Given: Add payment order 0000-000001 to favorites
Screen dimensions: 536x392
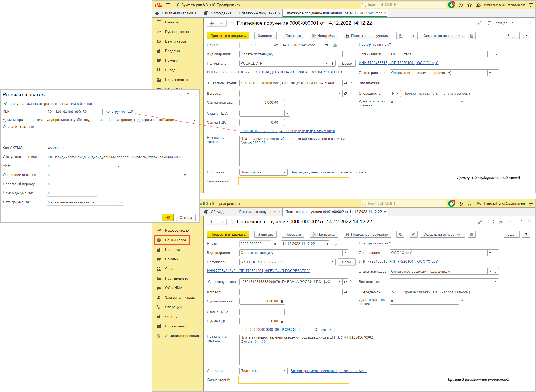Looking at the screenshot, I should [x=232, y=23].
